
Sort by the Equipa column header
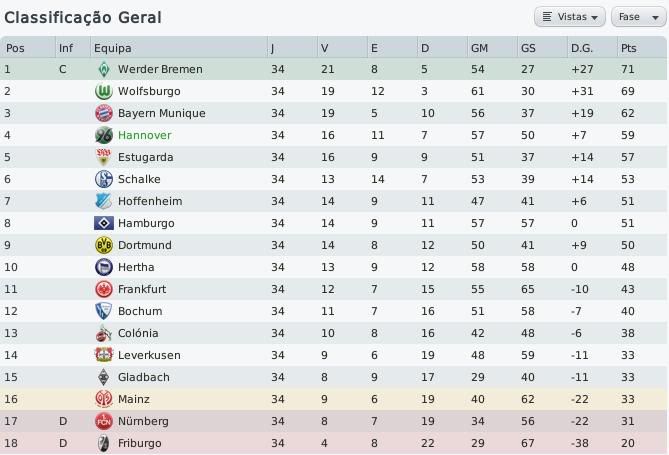112,48
